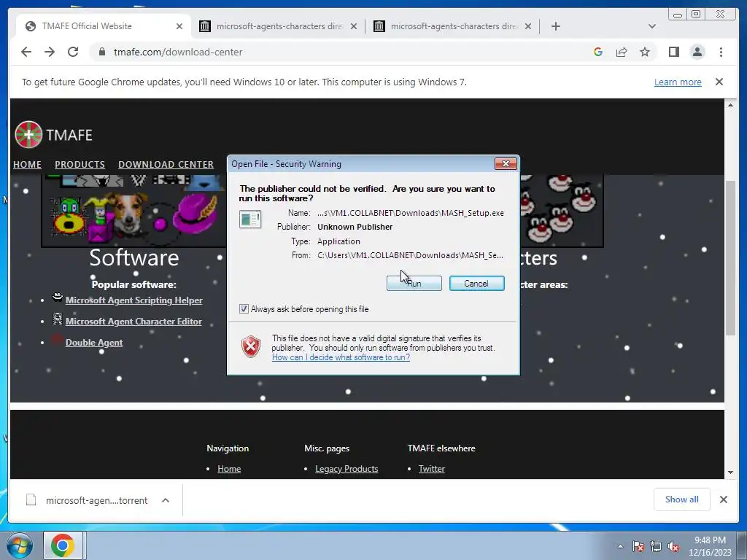Screen dimensions: 747x560
Task: Close the TMAFE Official Website tab
Action: (x=179, y=26)
